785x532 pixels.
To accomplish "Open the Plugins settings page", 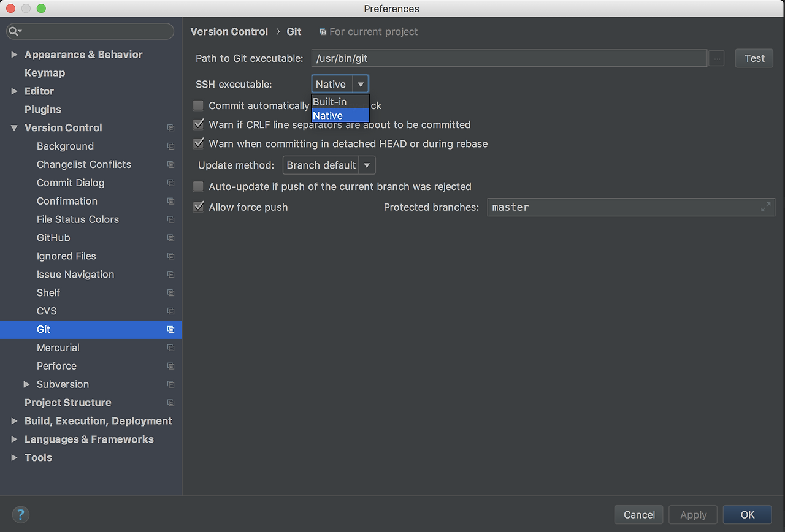I will (43, 110).
